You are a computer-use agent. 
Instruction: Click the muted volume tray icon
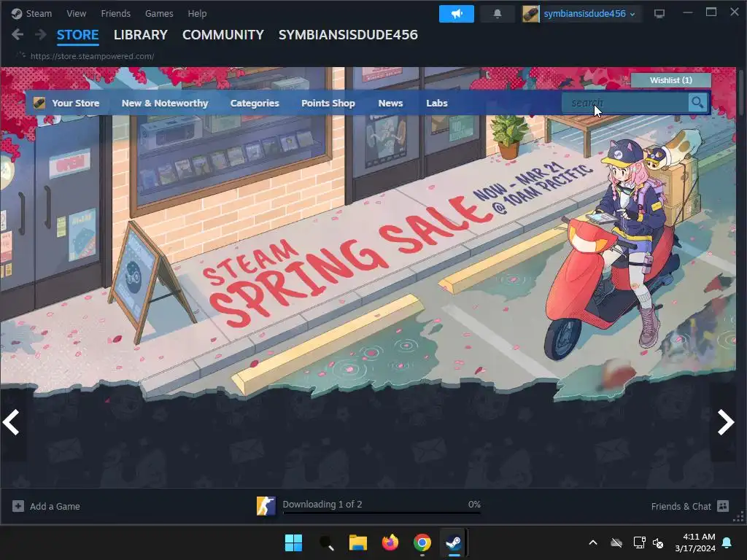658,542
